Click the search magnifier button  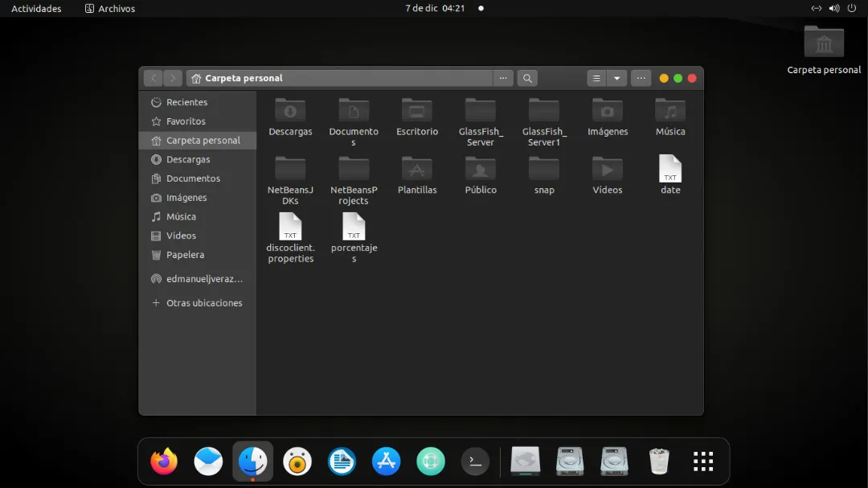[x=527, y=78]
